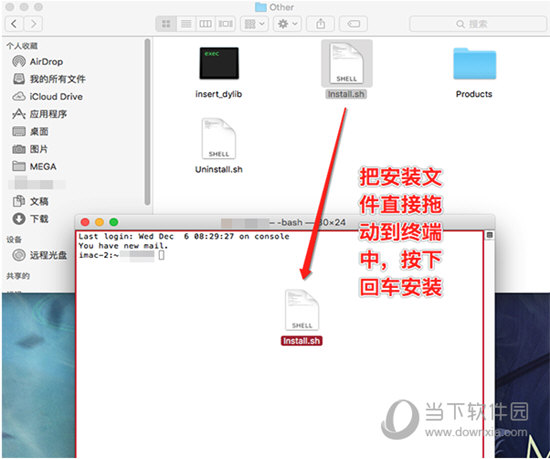Select Cover Flow view button
Image resolution: width=550 pixels, height=459 pixels.
(226, 24)
